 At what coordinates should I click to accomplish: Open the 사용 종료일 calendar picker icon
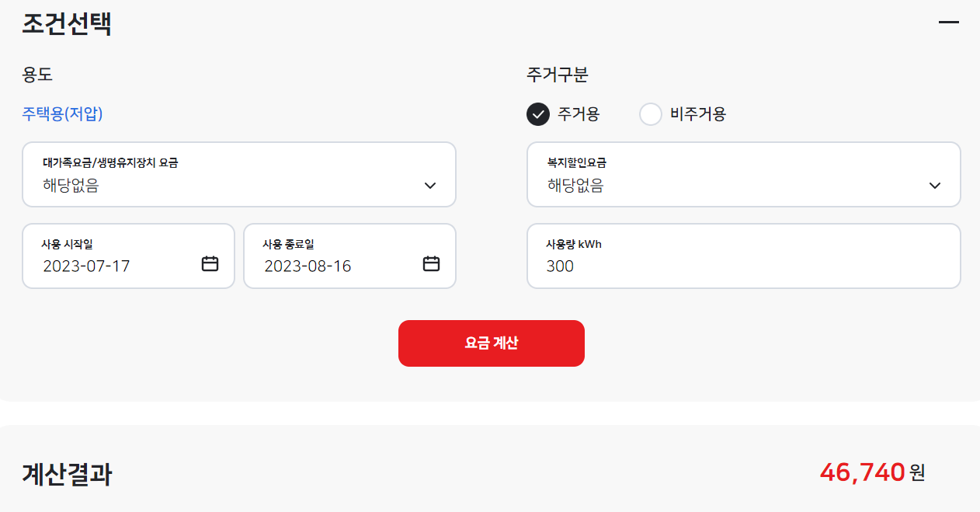(431, 263)
